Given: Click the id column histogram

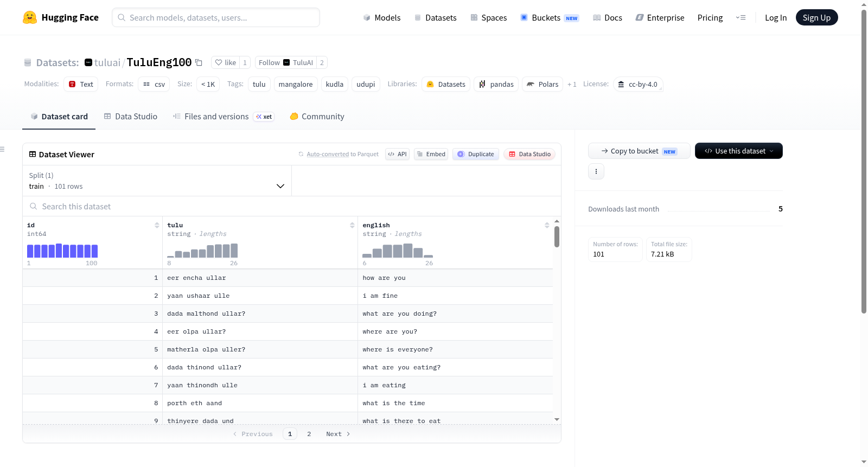Looking at the screenshot, I should click(62, 251).
